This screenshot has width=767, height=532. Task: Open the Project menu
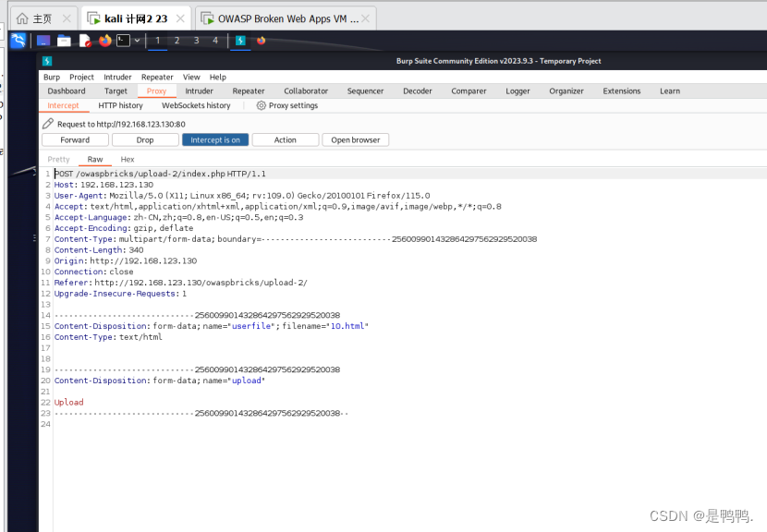pos(81,78)
